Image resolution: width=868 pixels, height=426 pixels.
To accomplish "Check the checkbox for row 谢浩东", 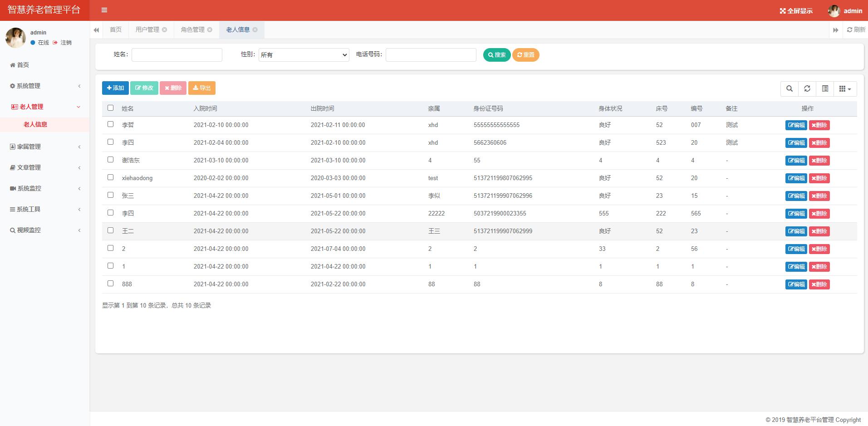I will pos(110,159).
